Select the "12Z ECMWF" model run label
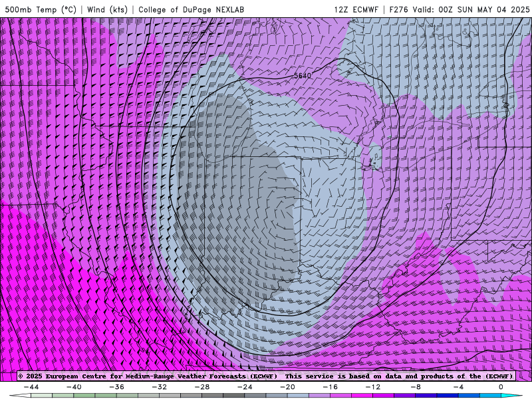Viewport: 532px width, 399px height. tap(356, 9)
